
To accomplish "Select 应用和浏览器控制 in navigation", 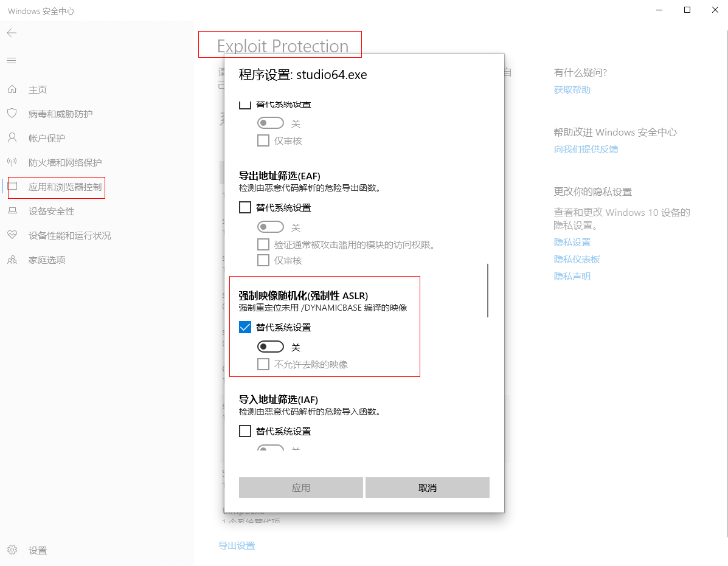I will pos(56,187).
